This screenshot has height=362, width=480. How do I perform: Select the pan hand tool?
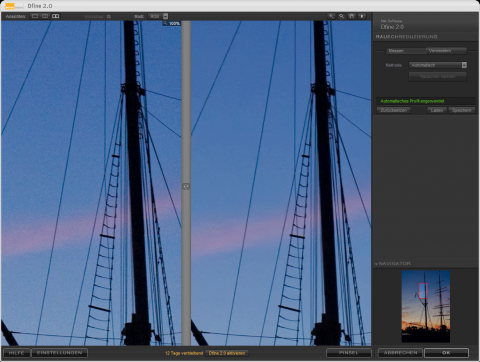tap(352, 16)
